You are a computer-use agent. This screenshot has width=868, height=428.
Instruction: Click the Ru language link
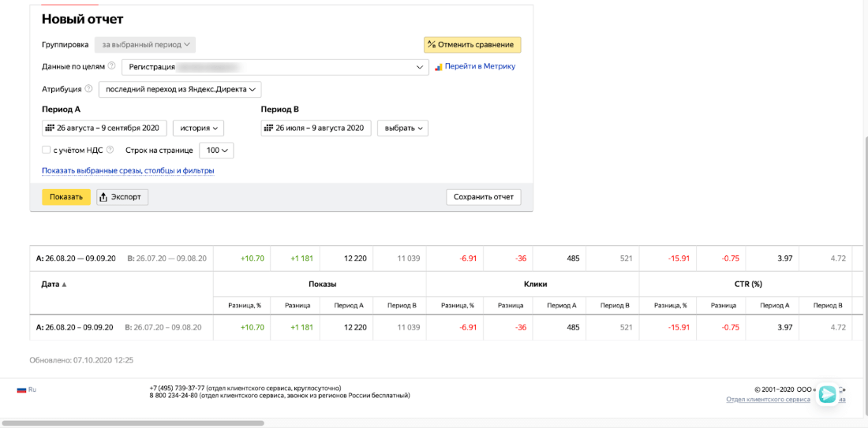click(x=32, y=390)
